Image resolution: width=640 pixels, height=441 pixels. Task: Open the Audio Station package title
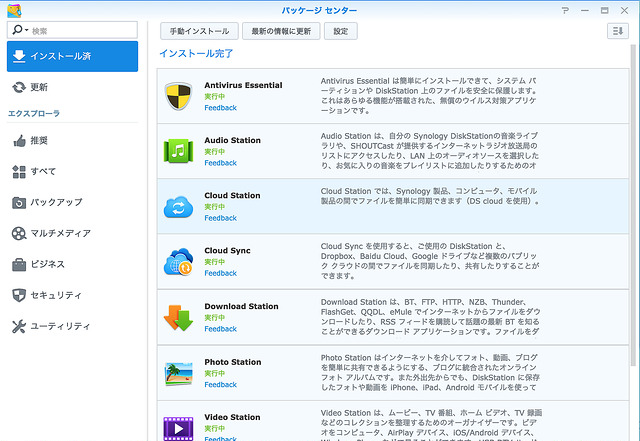click(x=232, y=140)
